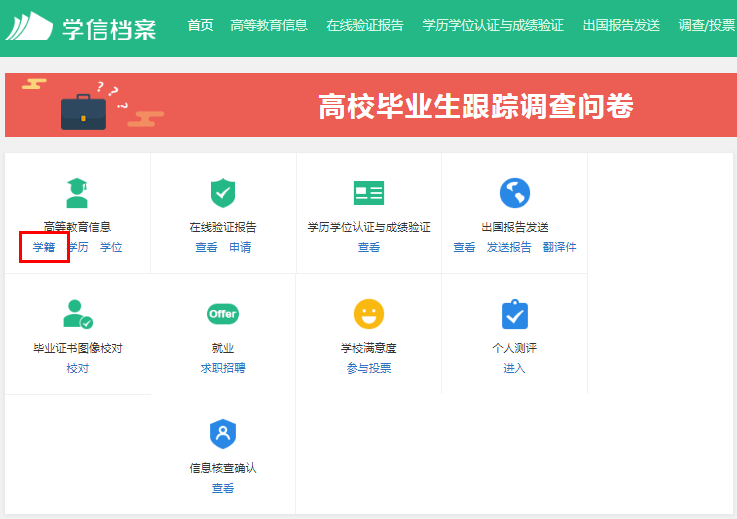
Task: Open the 首页 menu item
Action: click(x=200, y=25)
